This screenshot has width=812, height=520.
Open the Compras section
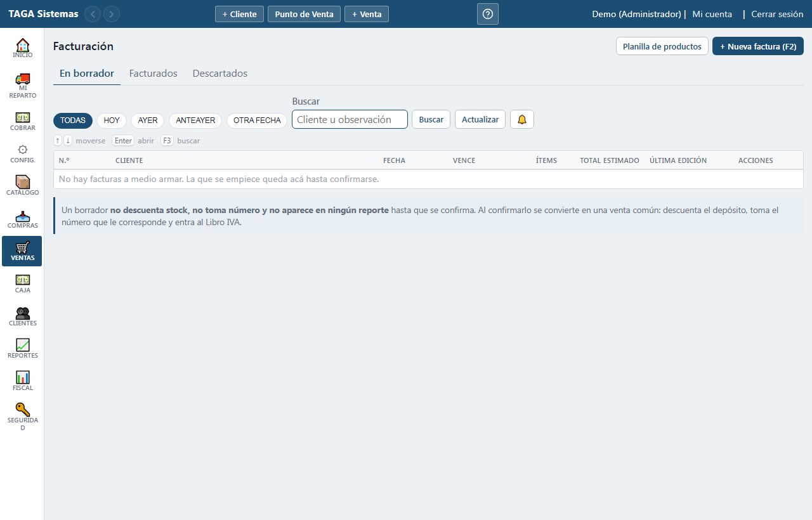(22, 219)
